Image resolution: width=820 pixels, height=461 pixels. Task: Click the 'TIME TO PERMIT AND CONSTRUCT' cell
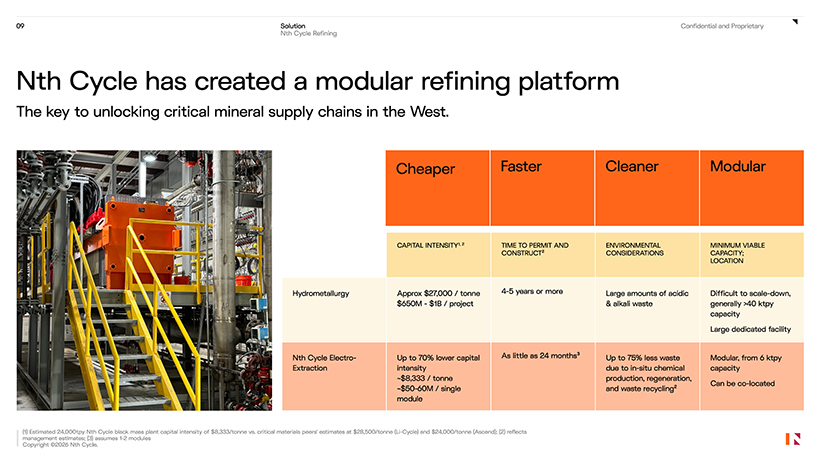[x=543, y=255]
